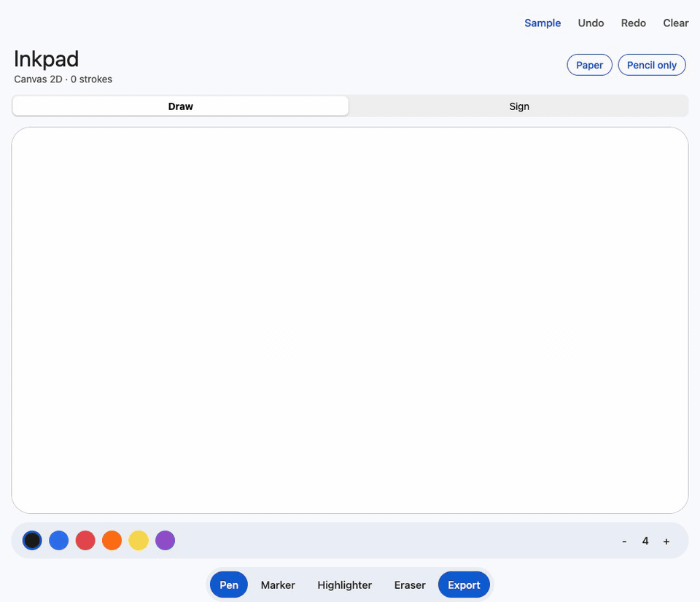Select the Highlighter tool
The image size is (700, 602).
(344, 585)
